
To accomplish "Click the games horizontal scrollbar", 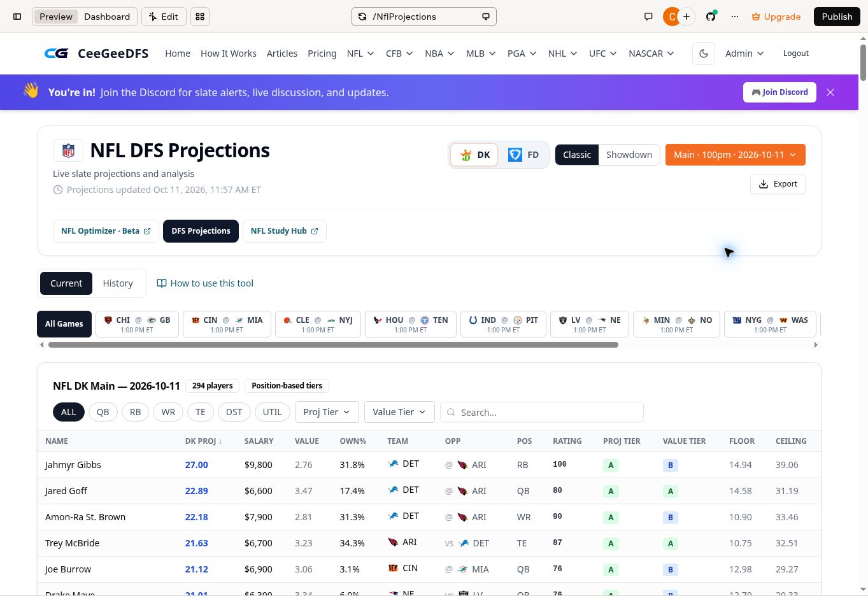I will tap(333, 345).
